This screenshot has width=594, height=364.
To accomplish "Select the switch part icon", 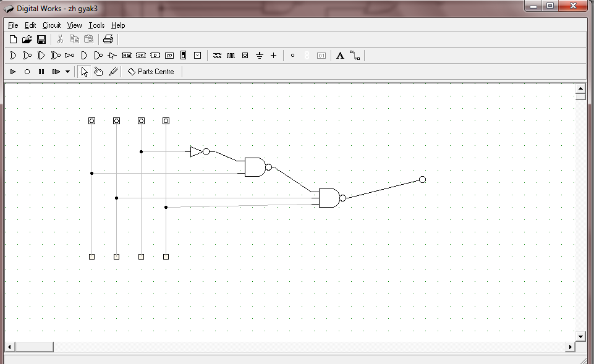I will (x=184, y=55).
